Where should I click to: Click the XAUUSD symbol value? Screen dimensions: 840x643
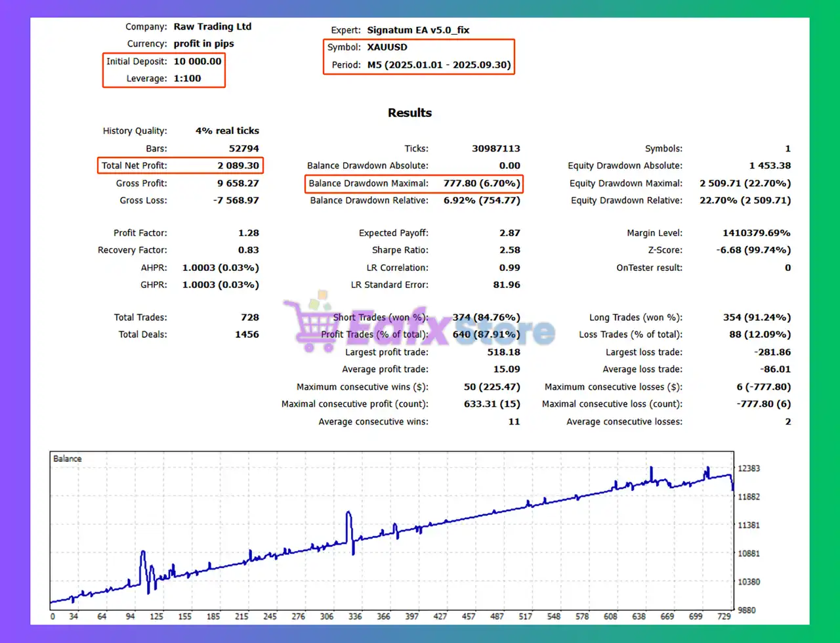point(387,47)
